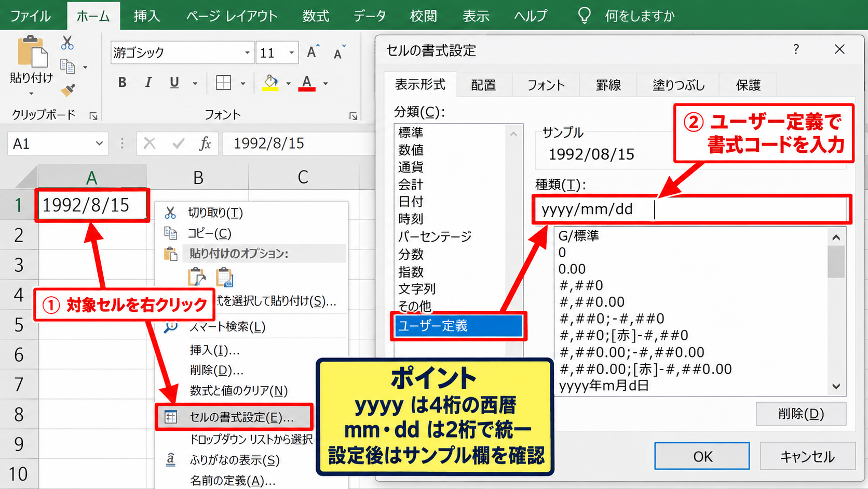The image size is (868, 489).
Task: Toggle Bold formatting
Action: point(122,83)
